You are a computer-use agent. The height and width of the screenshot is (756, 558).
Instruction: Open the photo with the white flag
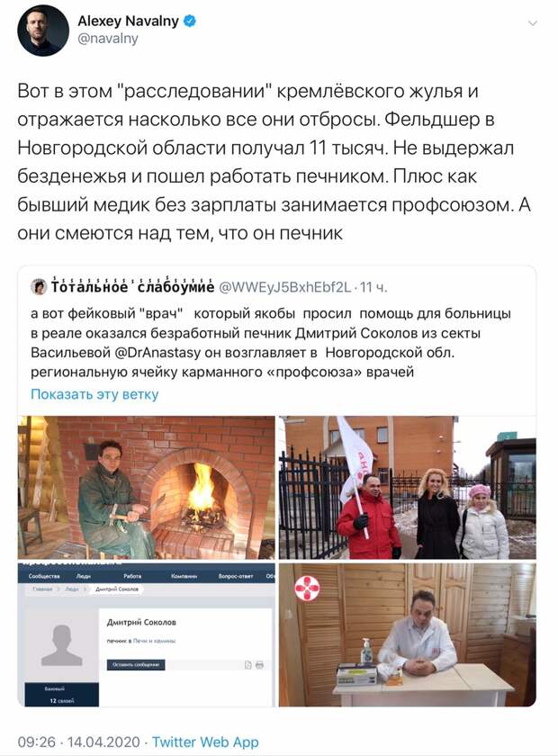[x=407, y=488]
